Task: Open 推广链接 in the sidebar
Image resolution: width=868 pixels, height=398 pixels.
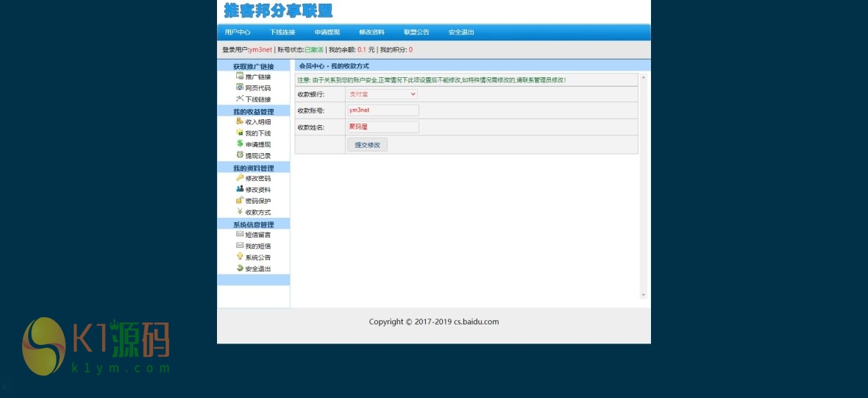Action: (257, 77)
